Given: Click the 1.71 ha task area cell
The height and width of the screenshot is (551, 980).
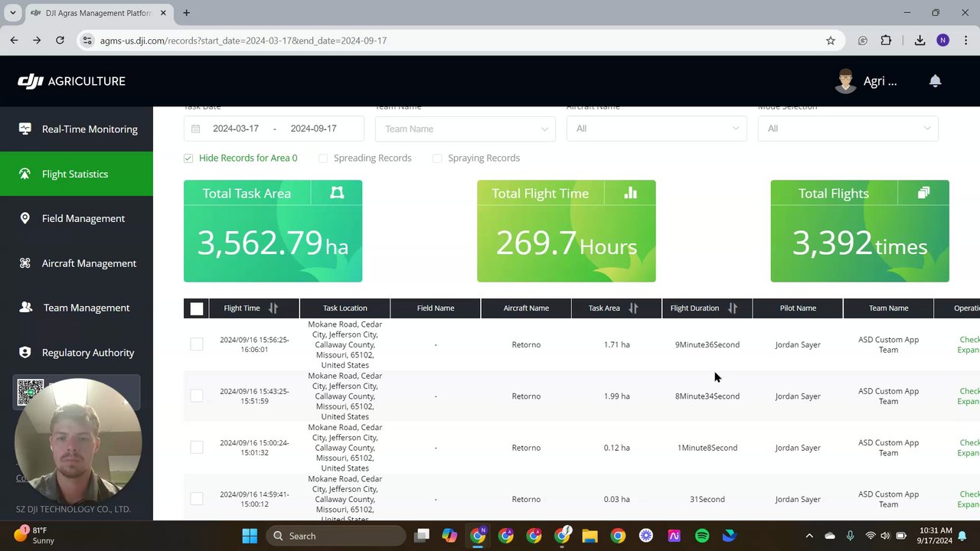Looking at the screenshot, I should click(616, 344).
